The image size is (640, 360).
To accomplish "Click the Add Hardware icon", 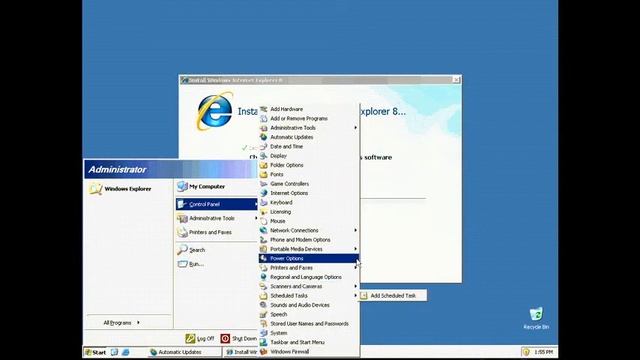I will tap(264, 109).
